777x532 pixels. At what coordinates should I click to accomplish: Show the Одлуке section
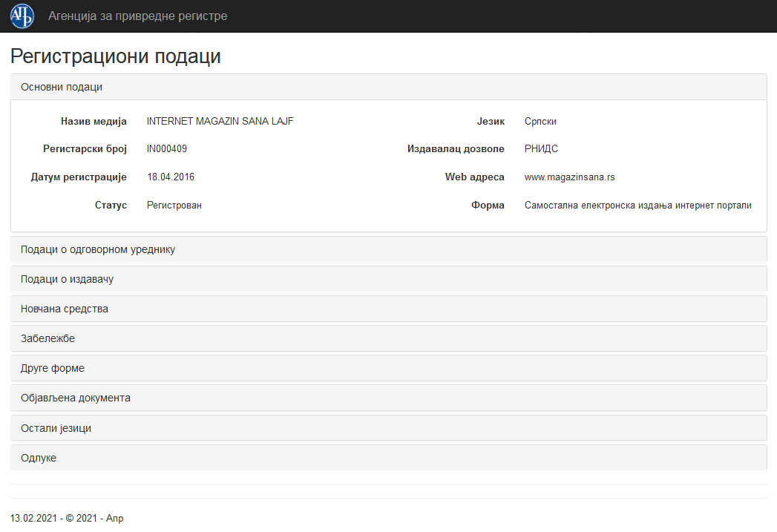[39, 458]
